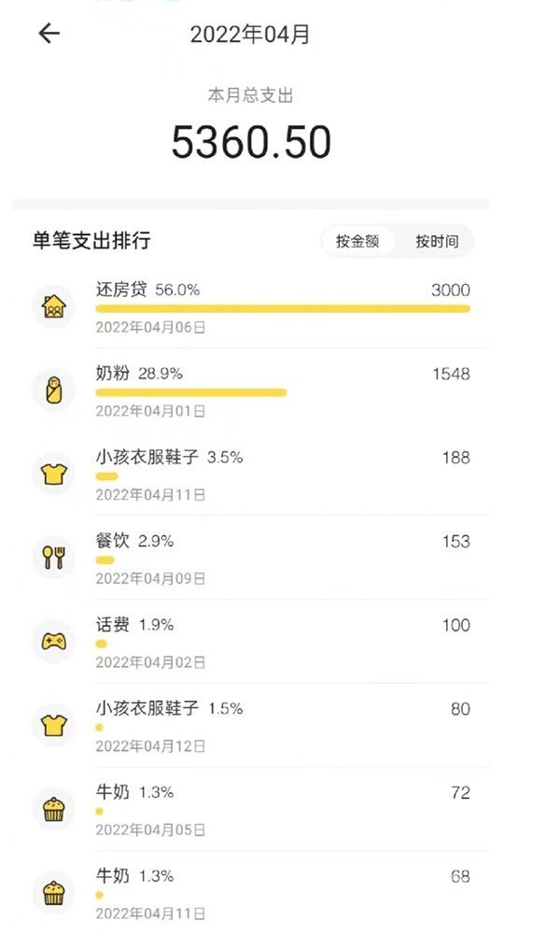This screenshot has width=560, height=936.
Task: Switch sorting to 按时间
Action: pyautogui.click(x=437, y=241)
